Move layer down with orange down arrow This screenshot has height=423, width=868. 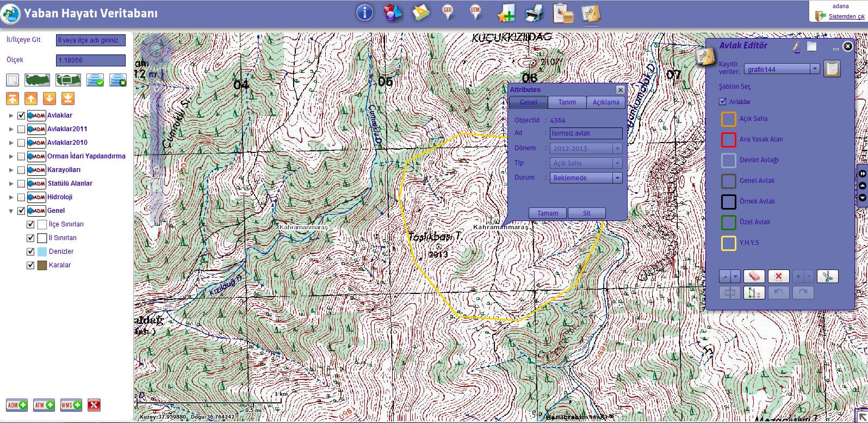(49, 99)
